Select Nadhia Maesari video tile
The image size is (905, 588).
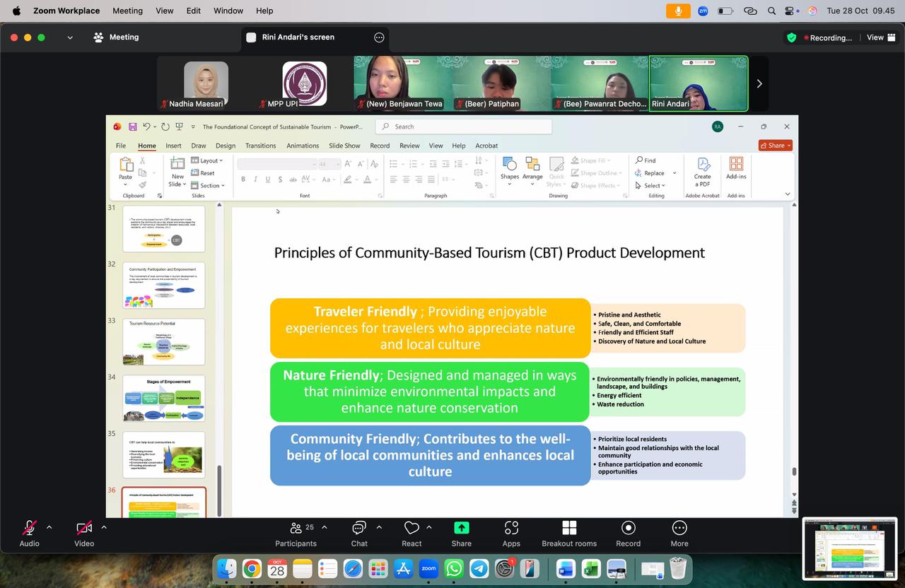tap(206, 83)
